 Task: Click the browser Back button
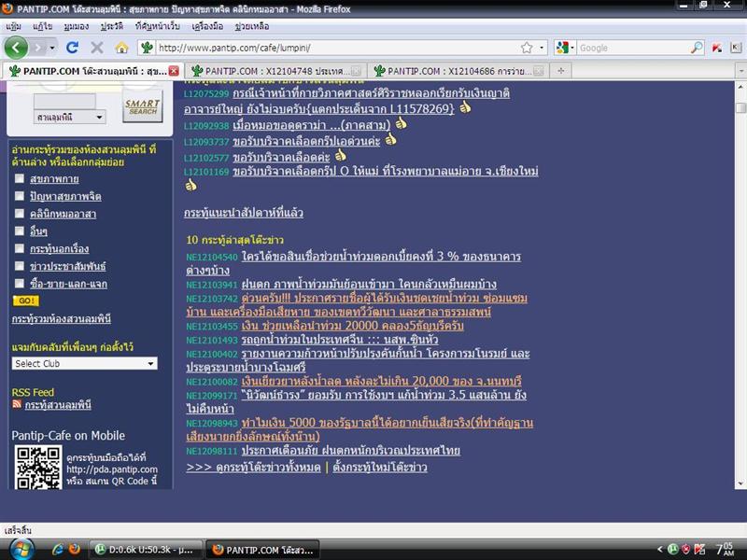(16, 48)
